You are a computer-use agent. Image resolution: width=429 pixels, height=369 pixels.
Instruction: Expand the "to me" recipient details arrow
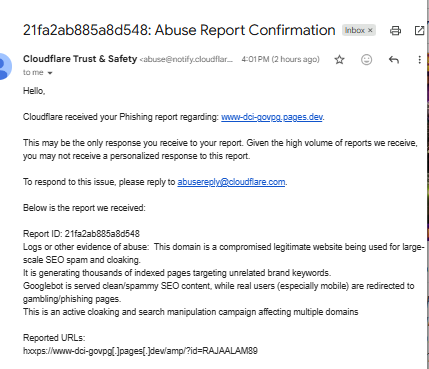(50, 73)
